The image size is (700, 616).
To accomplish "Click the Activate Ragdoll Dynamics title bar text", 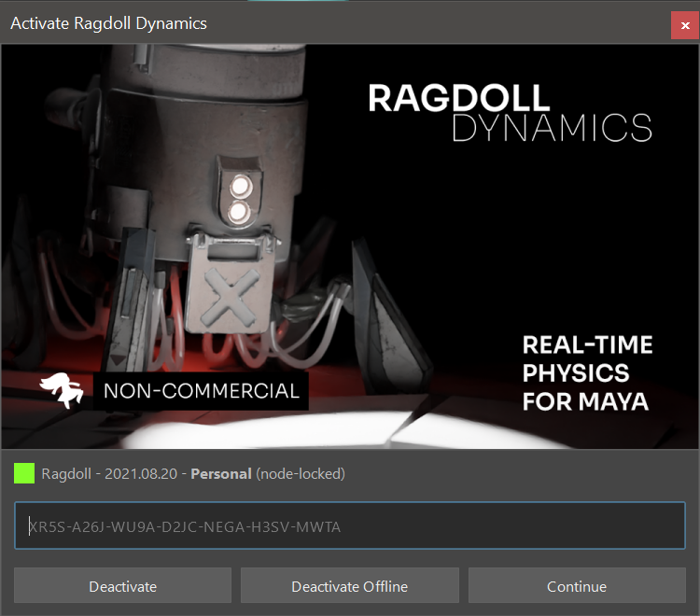I will pyautogui.click(x=108, y=22).
